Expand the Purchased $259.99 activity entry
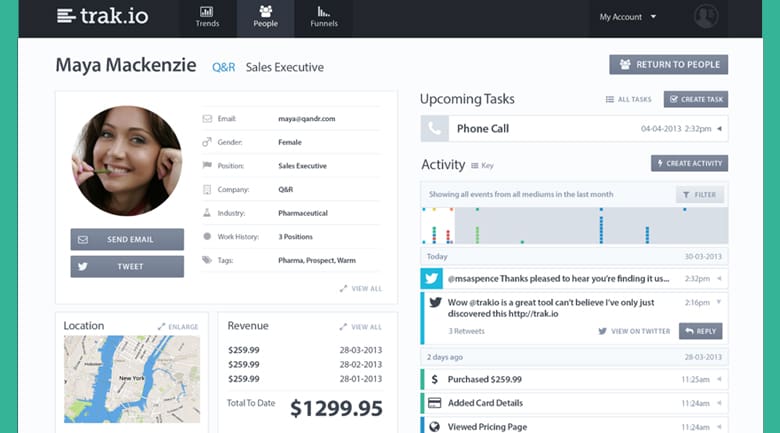The height and width of the screenshot is (433, 780). 720,380
